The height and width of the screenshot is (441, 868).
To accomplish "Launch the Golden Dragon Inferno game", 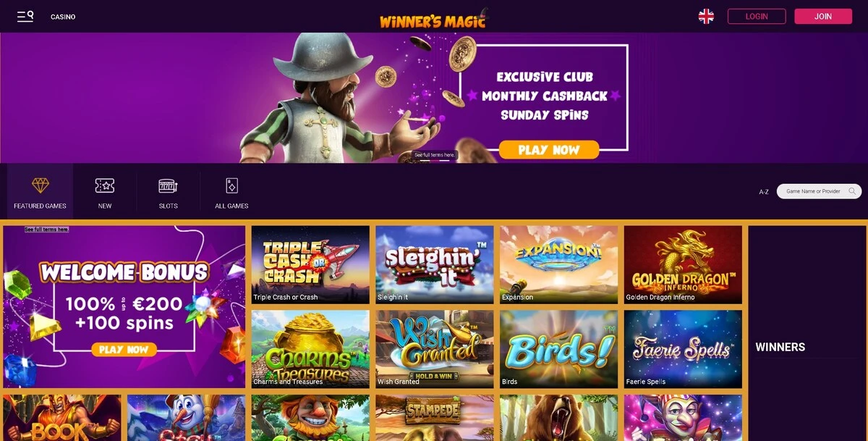I will [x=683, y=264].
